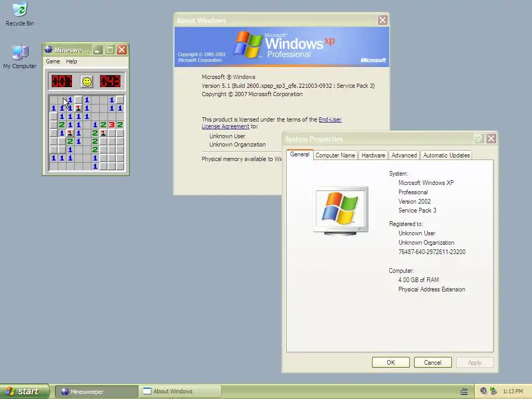Click Physical Address Extension text
Screen dimensions: 532x399
(432, 289)
